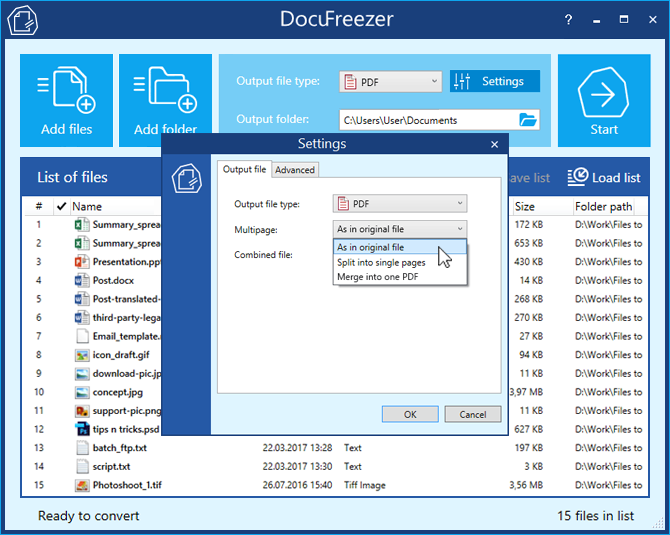Click the '15 files in list' status text
This screenshot has width=670, height=535.
tap(596, 516)
